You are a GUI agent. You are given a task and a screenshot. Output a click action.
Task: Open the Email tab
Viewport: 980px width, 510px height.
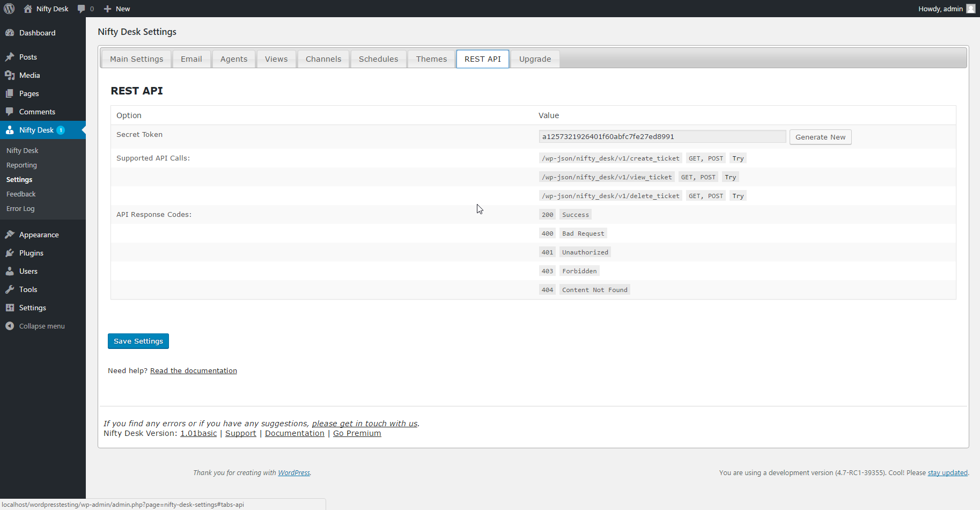pos(191,59)
